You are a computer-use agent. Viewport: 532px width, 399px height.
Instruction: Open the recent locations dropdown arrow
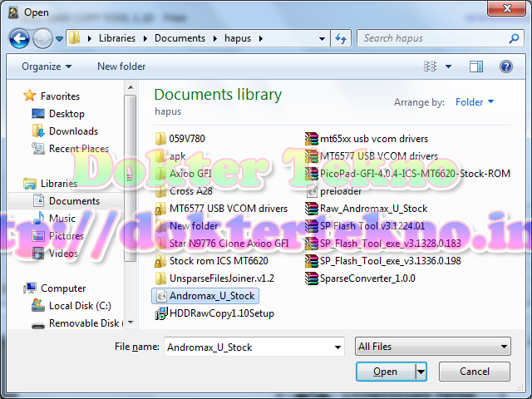coord(59,39)
